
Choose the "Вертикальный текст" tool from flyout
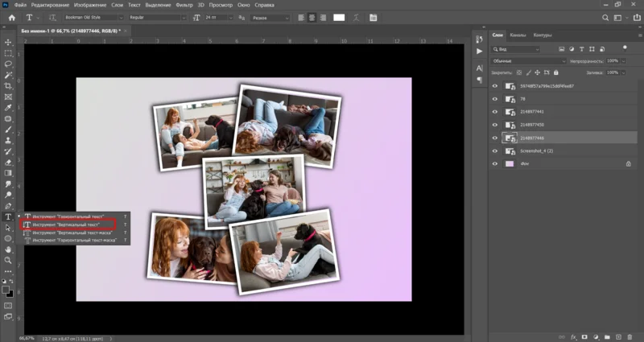68,225
